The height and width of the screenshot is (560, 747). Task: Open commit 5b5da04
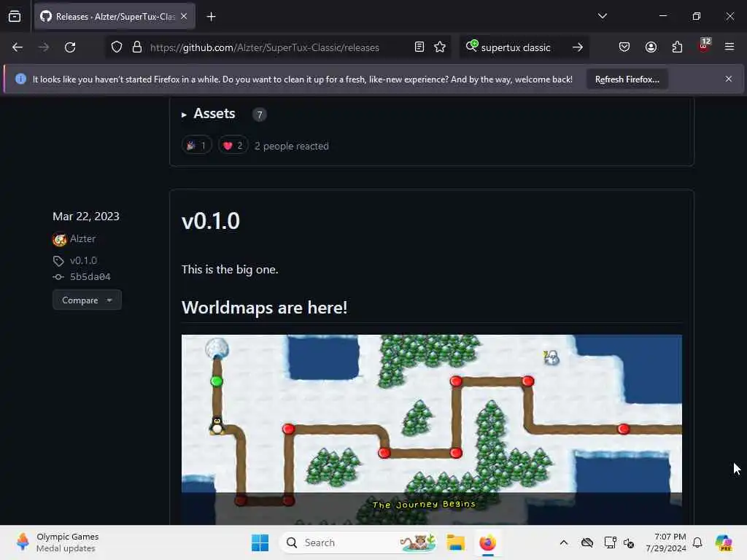(x=90, y=276)
